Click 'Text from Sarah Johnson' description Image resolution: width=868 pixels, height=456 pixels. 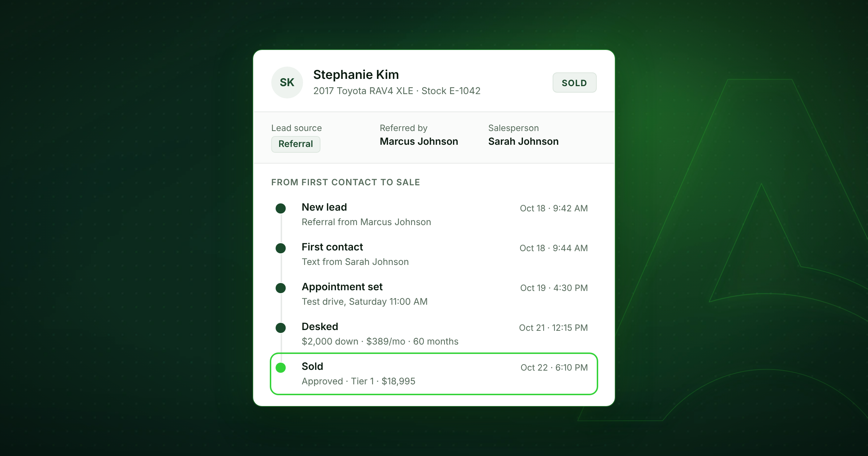355,262
